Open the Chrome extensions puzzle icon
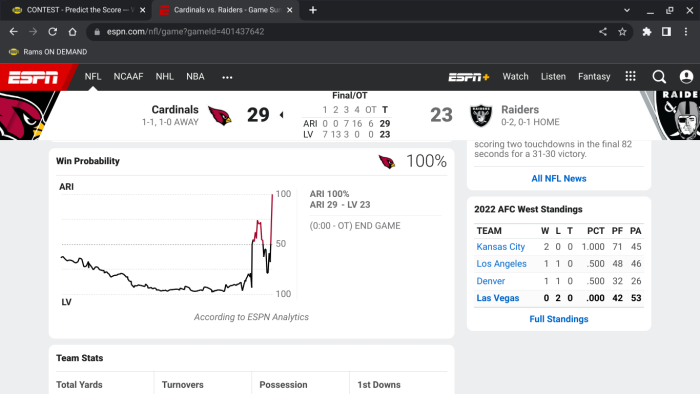 tap(646, 32)
